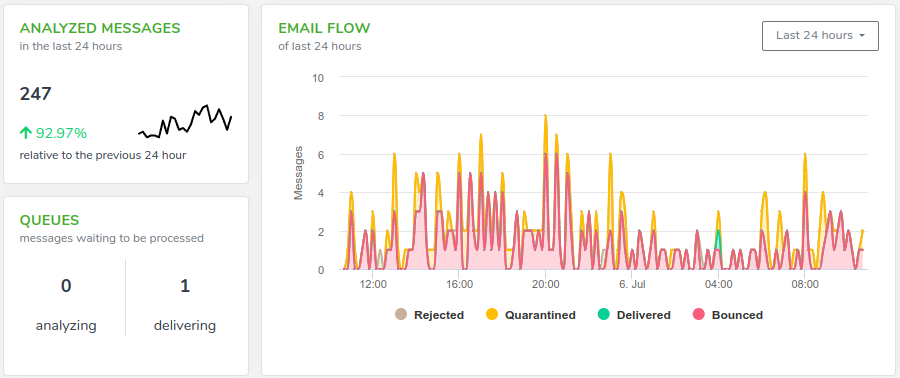Click the Analyzed Messages card title
900x378 pixels.
tap(100, 28)
